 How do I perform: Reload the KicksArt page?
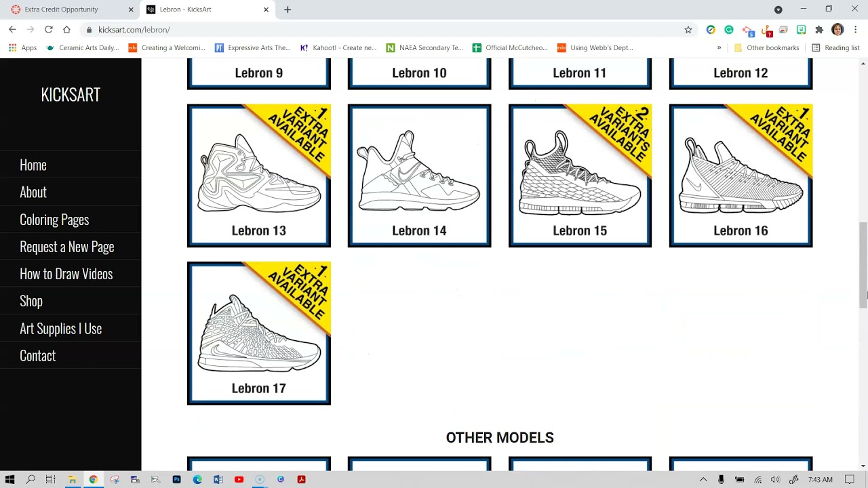click(49, 29)
